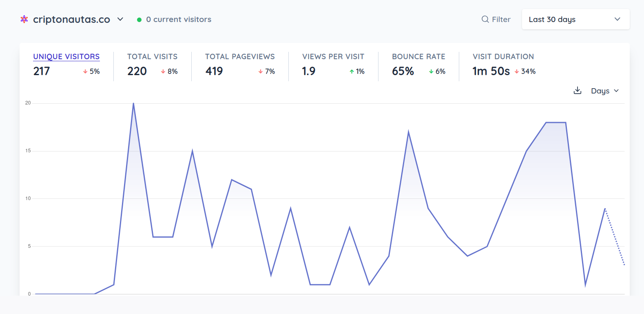Select the Unique Visitors metric tab
Image resolution: width=644 pixels, height=314 pixels.
click(66, 57)
